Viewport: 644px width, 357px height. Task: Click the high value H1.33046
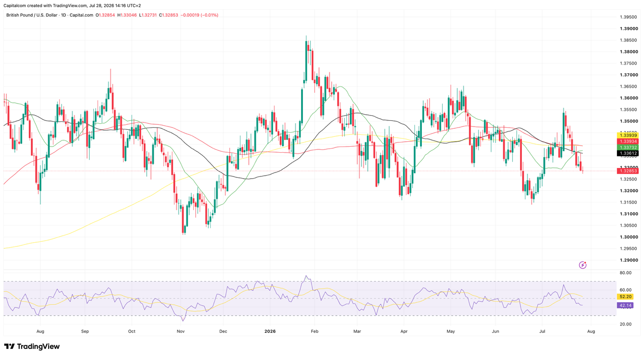[x=127, y=15]
